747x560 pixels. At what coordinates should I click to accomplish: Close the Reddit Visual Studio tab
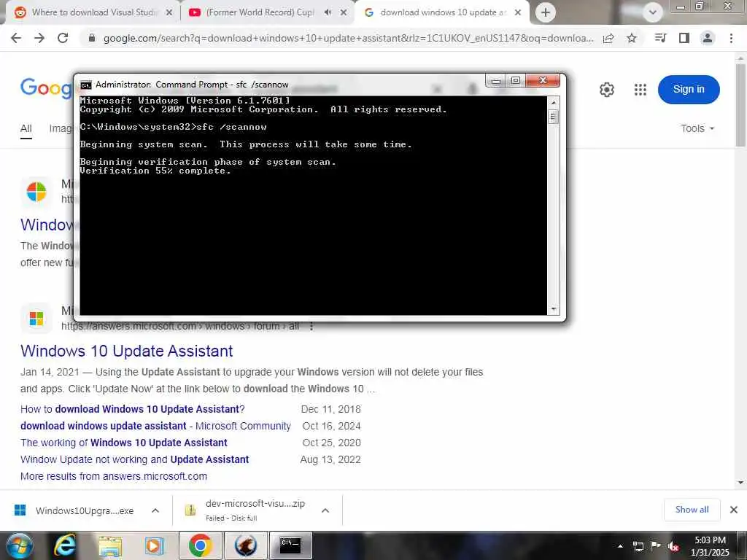[x=169, y=12]
